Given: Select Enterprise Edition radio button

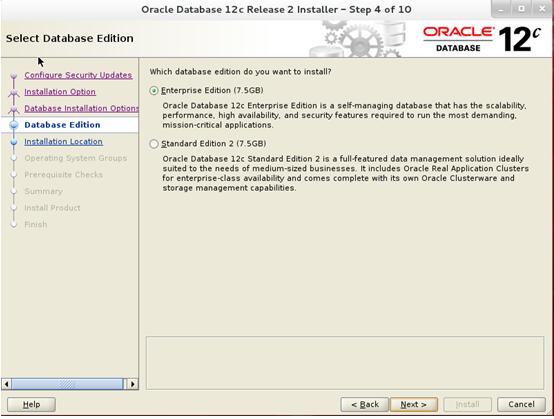Looking at the screenshot, I should pos(154,91).
